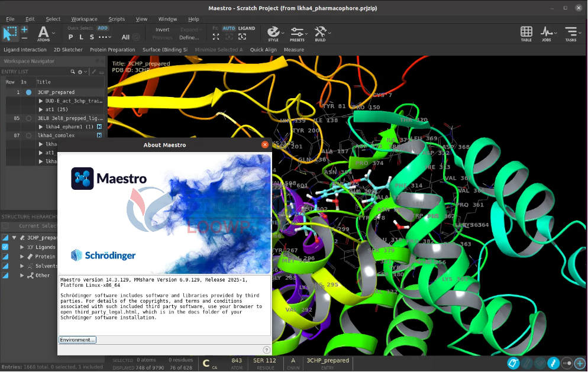This screenshot has width=588, height=372.
Task: Toggle LIGAND fit mode
Action: [x=246, y=28]
